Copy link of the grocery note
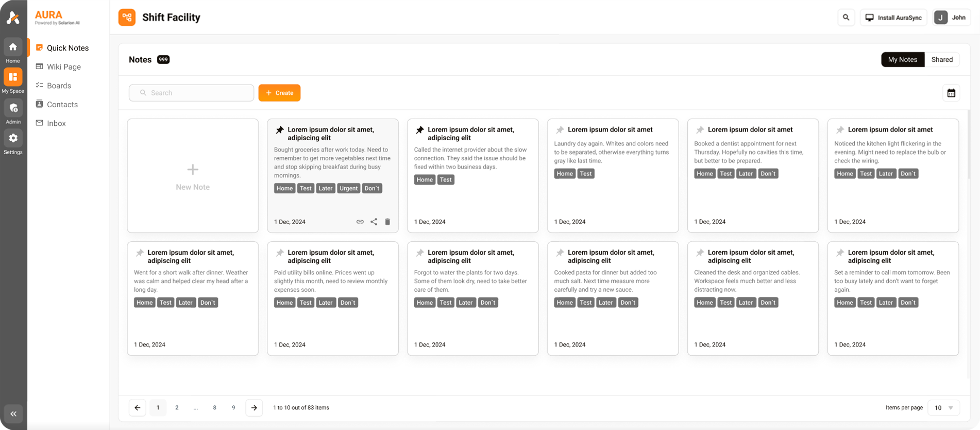Image resolution: width=980 pixels, height=430 pixels. click(x=360, y=222)
